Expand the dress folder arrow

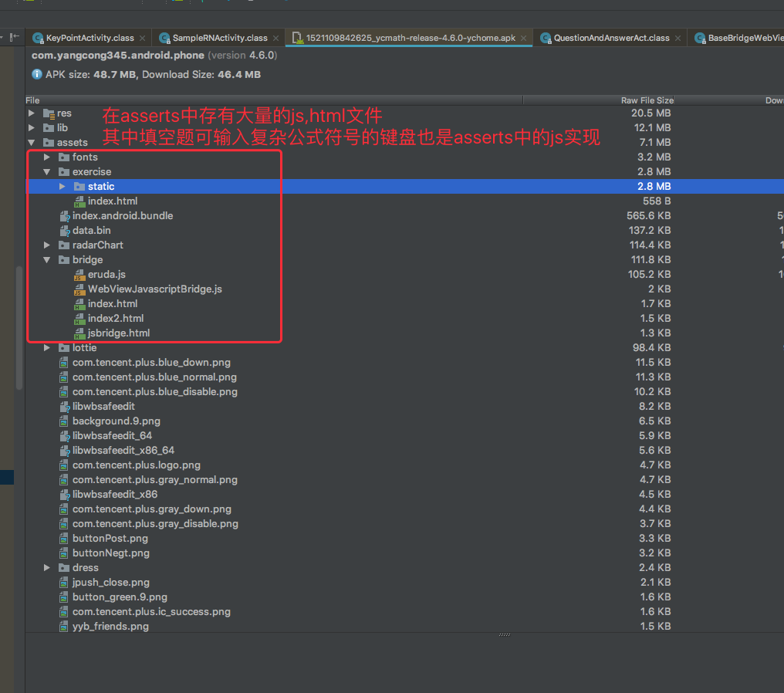point(47,567)
